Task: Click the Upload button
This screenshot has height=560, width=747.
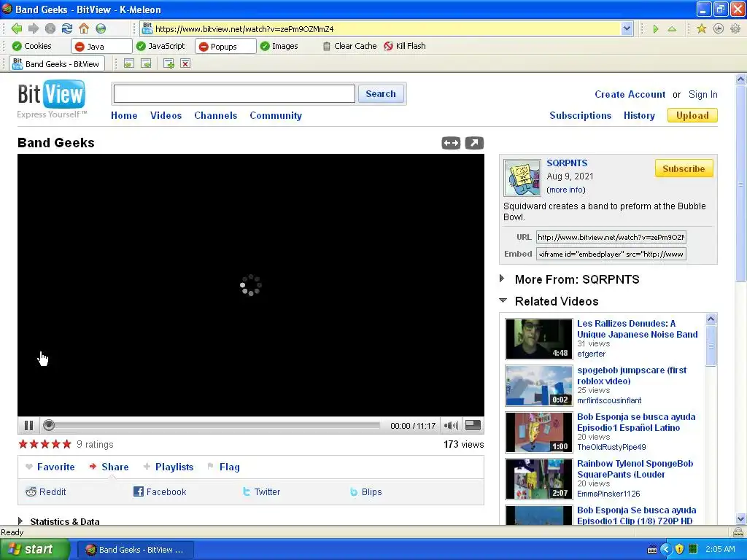Action: pos(692,115)
